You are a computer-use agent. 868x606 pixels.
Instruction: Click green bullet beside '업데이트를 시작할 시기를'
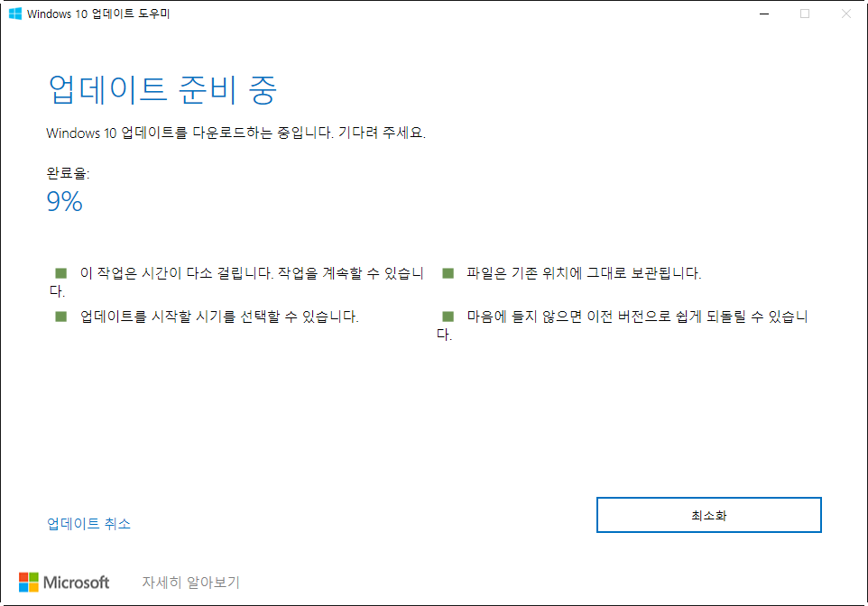pos(60,317)
